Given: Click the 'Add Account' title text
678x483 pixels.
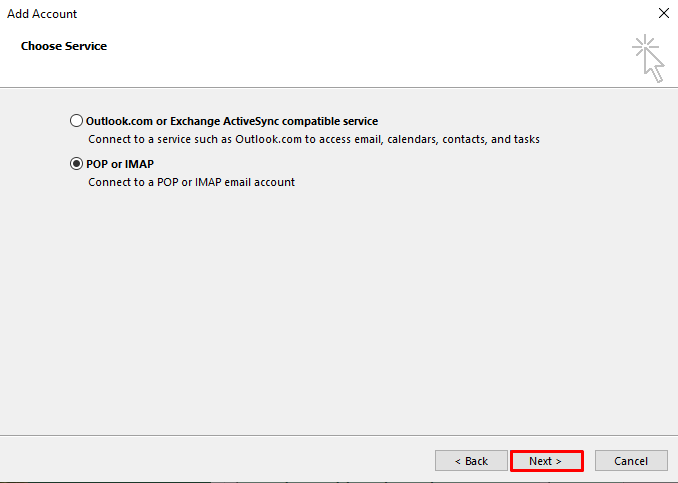Looking at the screenshot, I should (x=42, y=14).
